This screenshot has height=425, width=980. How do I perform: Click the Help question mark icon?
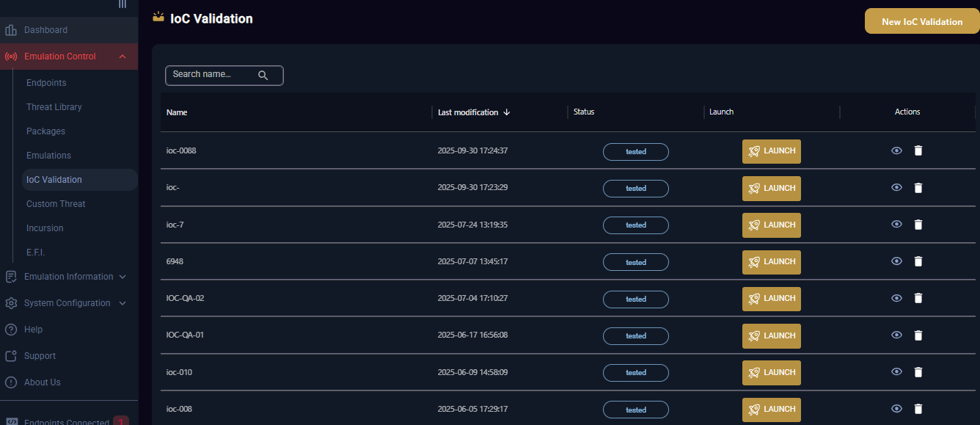(11, 330)
